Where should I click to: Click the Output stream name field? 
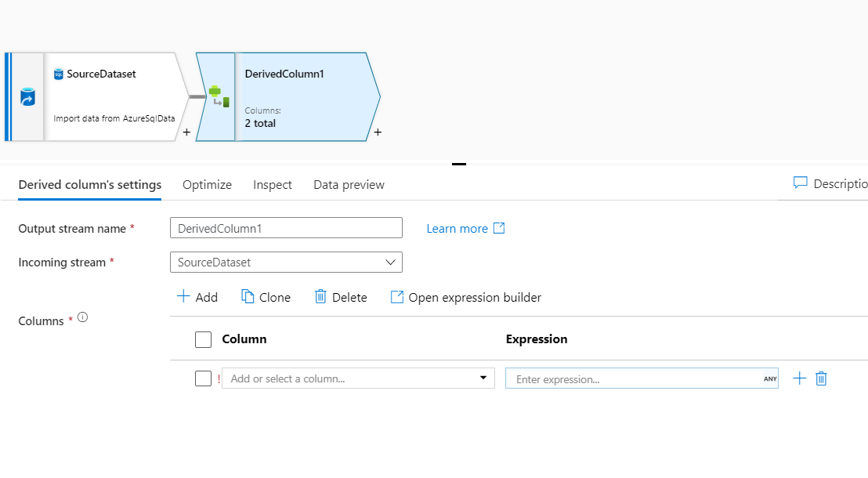286,228
